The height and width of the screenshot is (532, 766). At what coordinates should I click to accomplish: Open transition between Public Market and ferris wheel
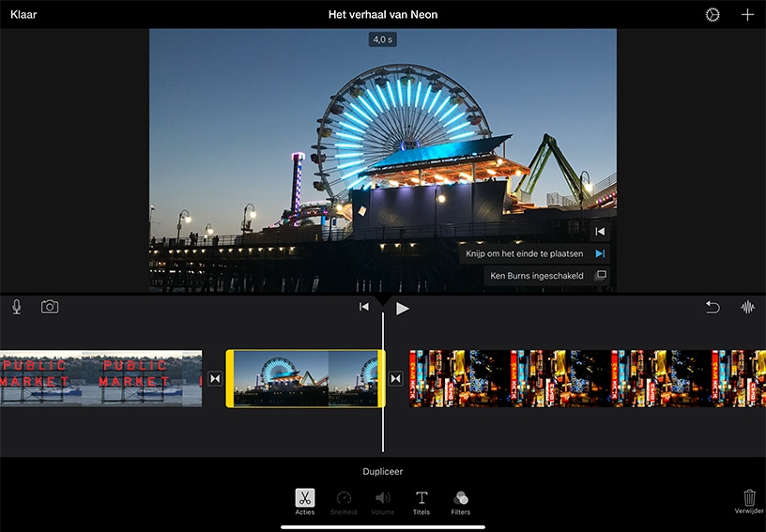(x=215, y=379)
